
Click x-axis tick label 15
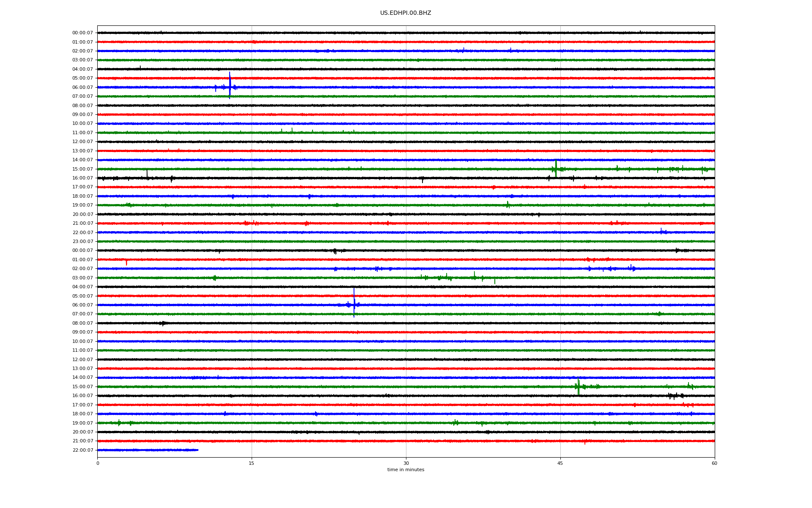(x=252, y=463)
